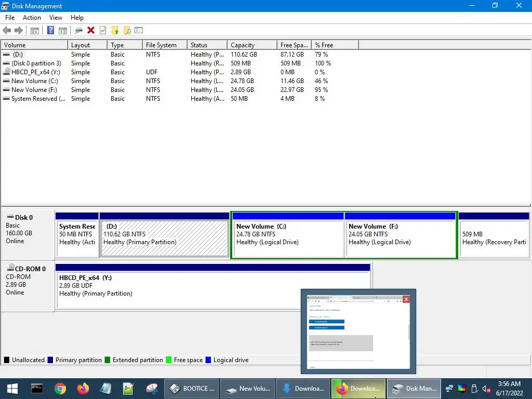Switch to the BOOTICE taskbar window
This screenshot has height=399, width=532.
(192, 389)
